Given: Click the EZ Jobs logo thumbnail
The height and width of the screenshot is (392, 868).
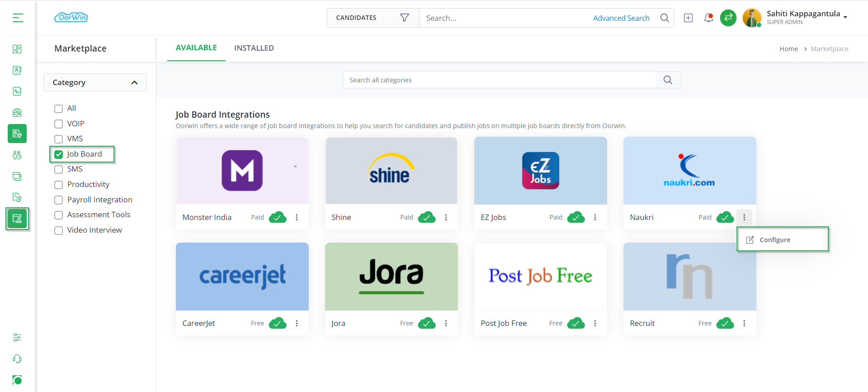Looking at the screenshot, I should pos(541,171).
